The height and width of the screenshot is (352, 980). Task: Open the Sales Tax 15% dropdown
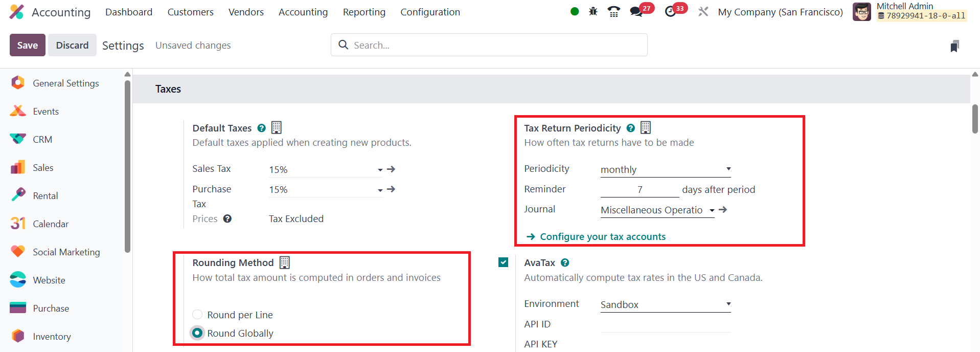click(326, 169)
